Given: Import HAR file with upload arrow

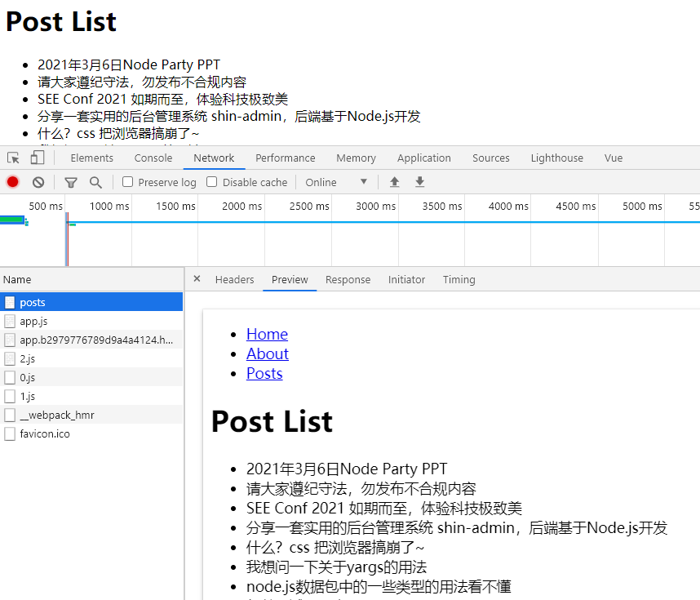Looking at the screenshot, I should (394, 182).
